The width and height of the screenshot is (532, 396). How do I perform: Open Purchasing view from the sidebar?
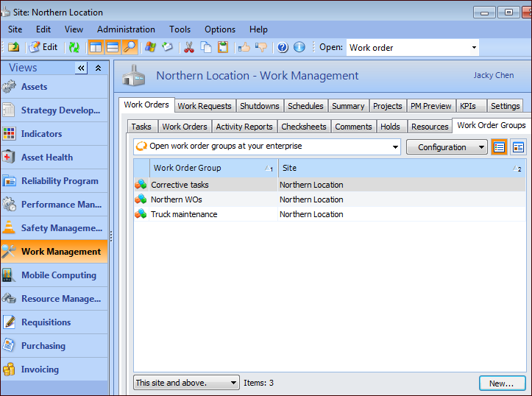tap(43, 346)
